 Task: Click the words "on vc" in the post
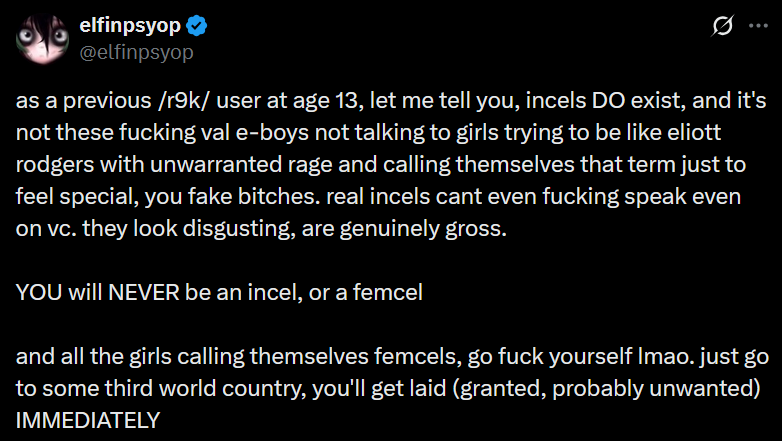pyautogui.click(x=43, y=228)
